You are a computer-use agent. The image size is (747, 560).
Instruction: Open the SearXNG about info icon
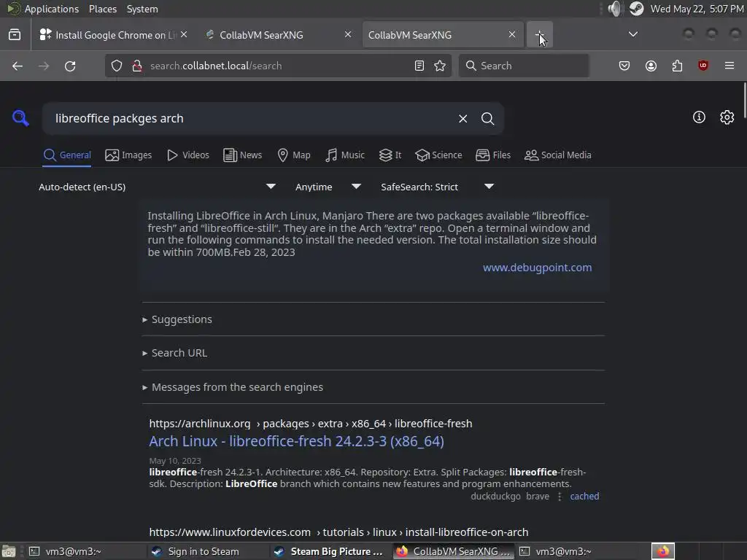tap(699, 117)
